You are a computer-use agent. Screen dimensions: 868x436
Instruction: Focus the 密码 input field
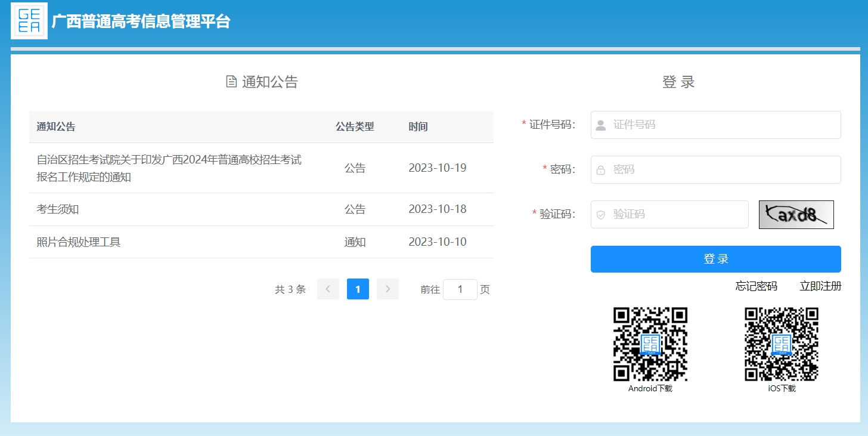click(x=715, y=169)
